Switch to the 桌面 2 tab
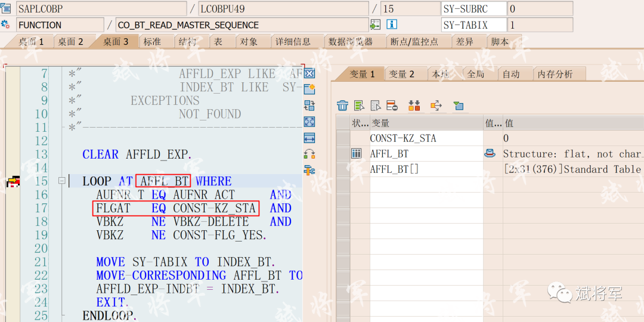644x322 pixels. (x=70, y=42)
